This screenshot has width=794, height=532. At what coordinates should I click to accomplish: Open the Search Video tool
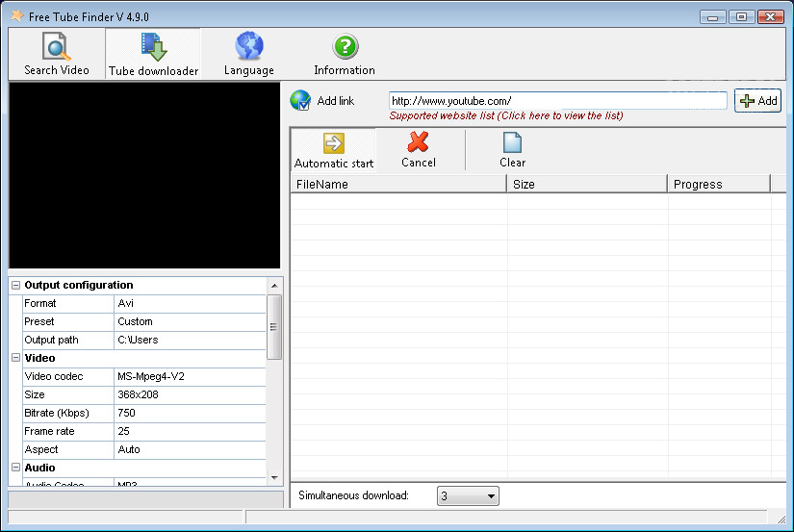point(56,54)
